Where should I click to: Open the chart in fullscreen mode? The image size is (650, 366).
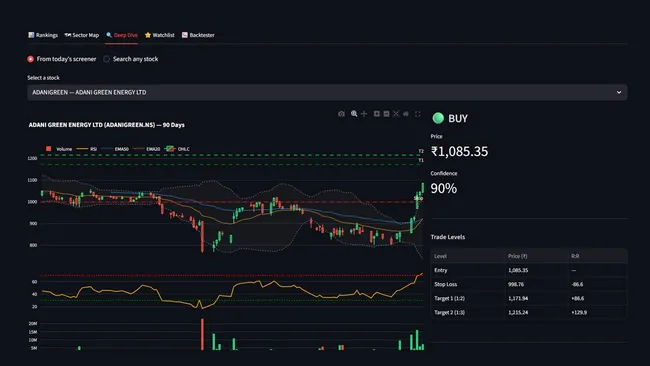418,114
